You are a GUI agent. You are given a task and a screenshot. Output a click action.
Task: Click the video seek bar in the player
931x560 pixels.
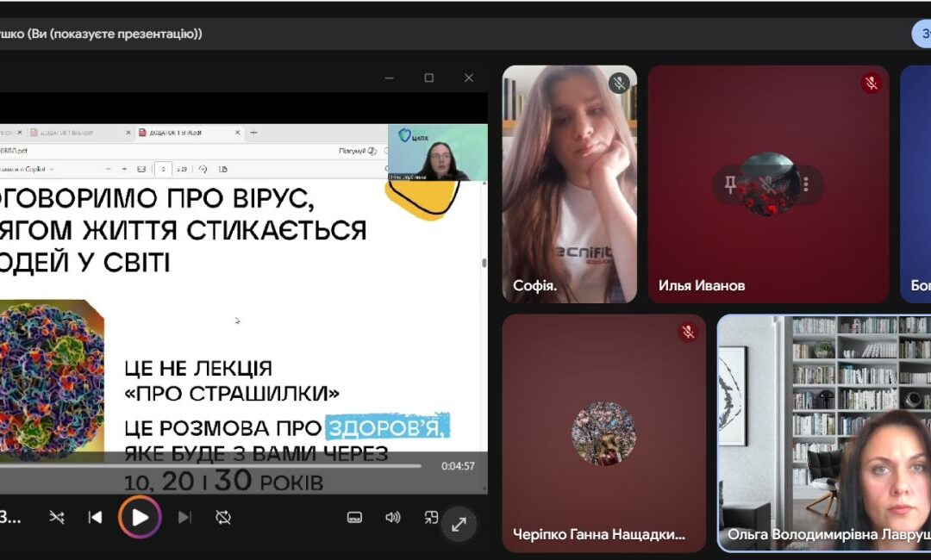point(211,466)
